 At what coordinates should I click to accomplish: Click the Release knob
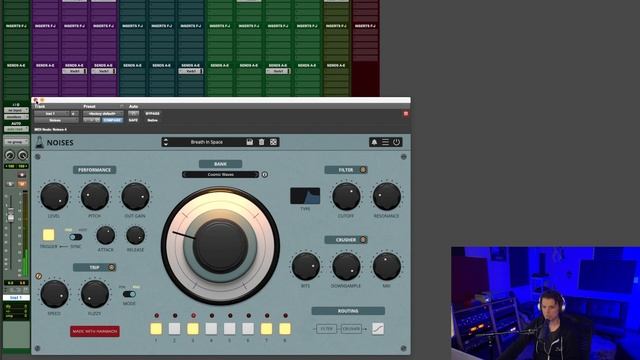(136, 236)
